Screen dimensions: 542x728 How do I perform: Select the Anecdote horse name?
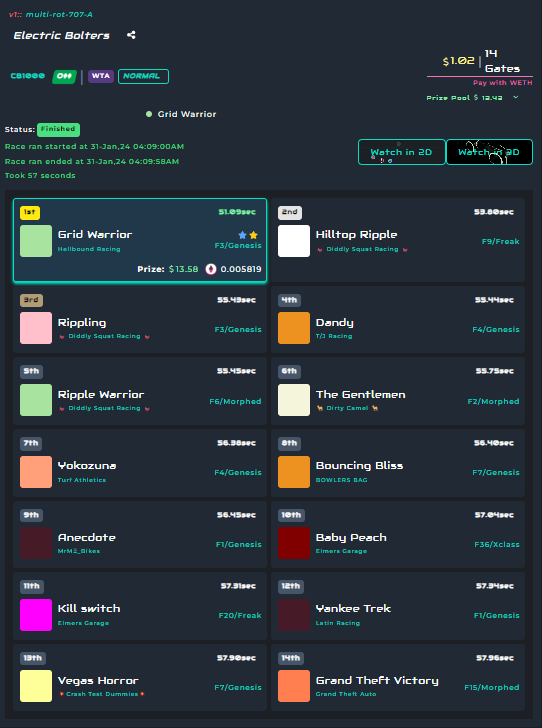(87, 538)
